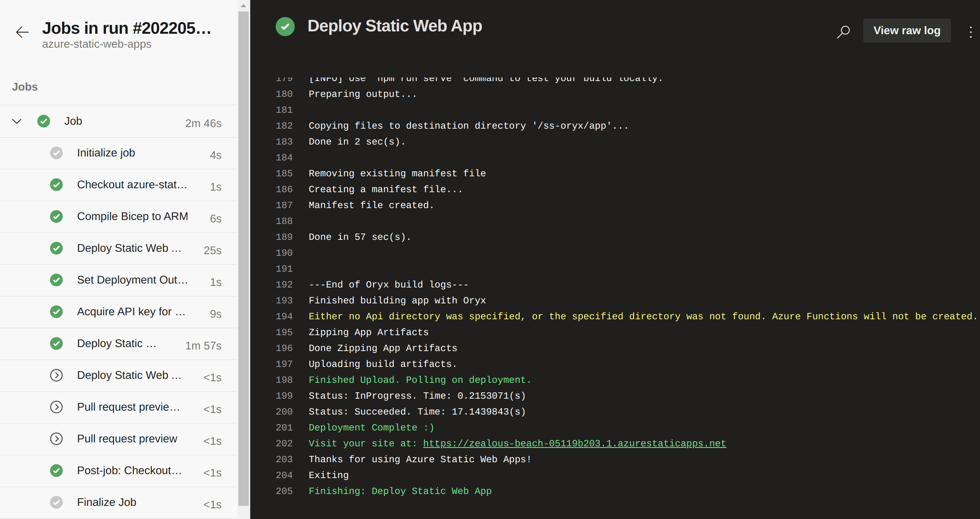Click log line number 194
The image size is (980, 519).
[284, 316]
